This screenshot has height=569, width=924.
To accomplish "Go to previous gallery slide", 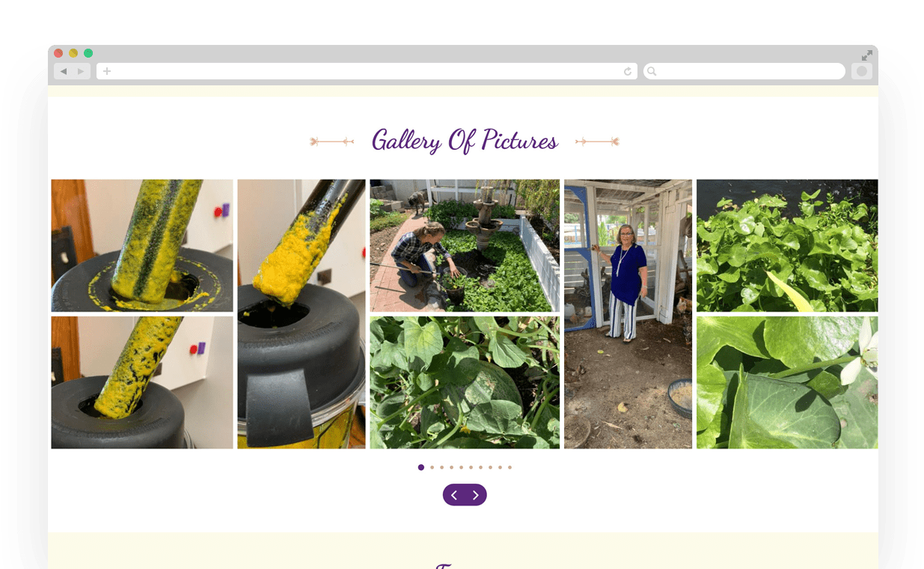I will pos(454,495).
